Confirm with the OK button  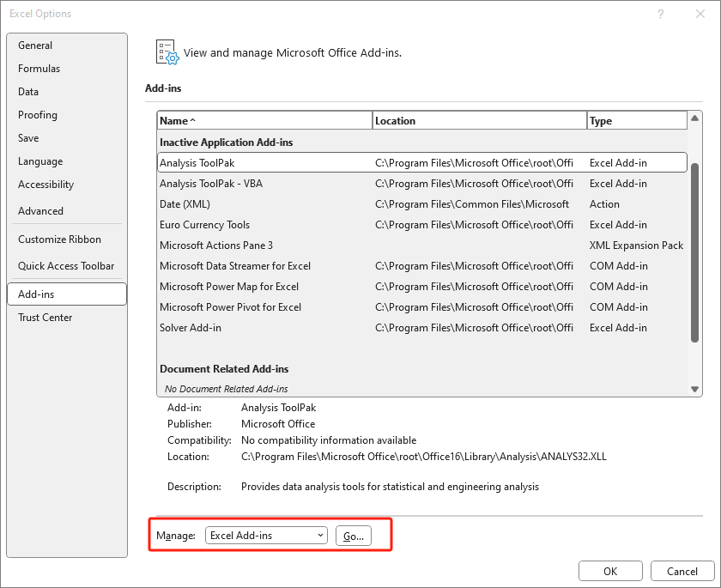(x=610, y=571)
